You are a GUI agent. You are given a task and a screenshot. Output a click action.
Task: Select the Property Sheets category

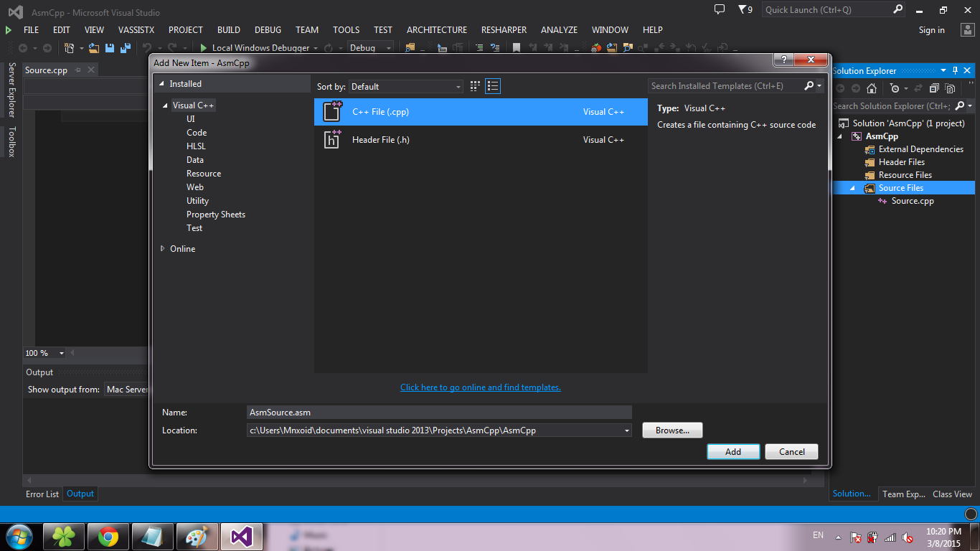coord(216,215)
